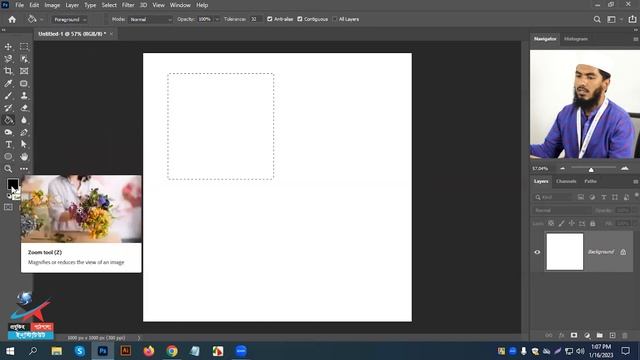Viewport: 640px width, 360px height.
Task: Select the Rectangular Marquee tool
Action: (x=24, y=47)
